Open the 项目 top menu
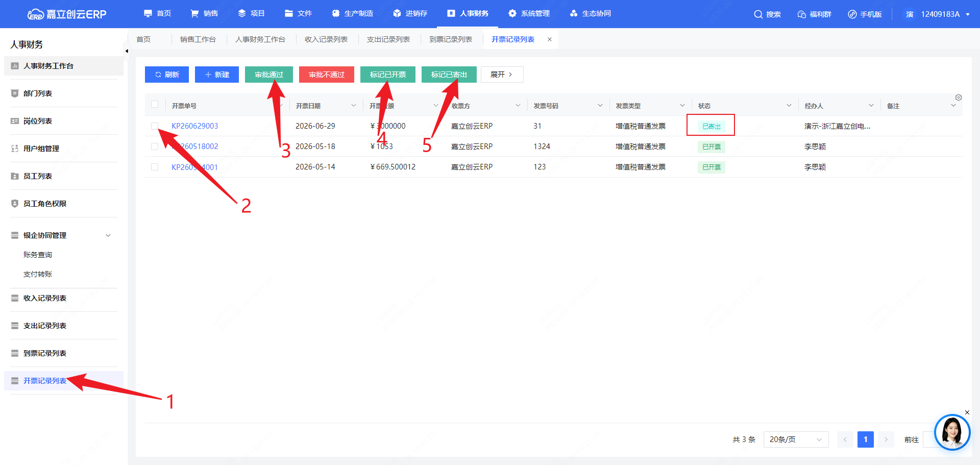Screen dimensions: 980x465 coord(252,14)
